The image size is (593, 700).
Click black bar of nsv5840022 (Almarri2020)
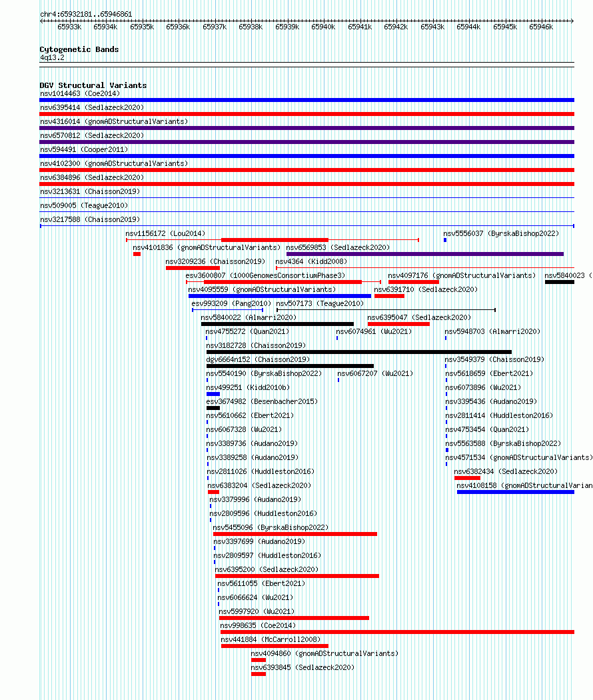point(277,324)
